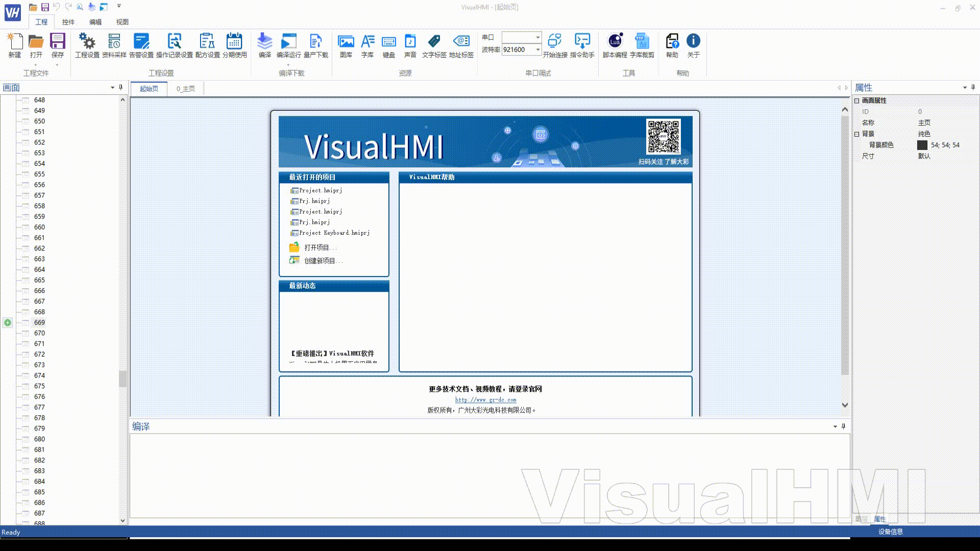Open the 编译 output panel options arrow
Viewport: 980px width, 551px height.
tap(835, 427)
